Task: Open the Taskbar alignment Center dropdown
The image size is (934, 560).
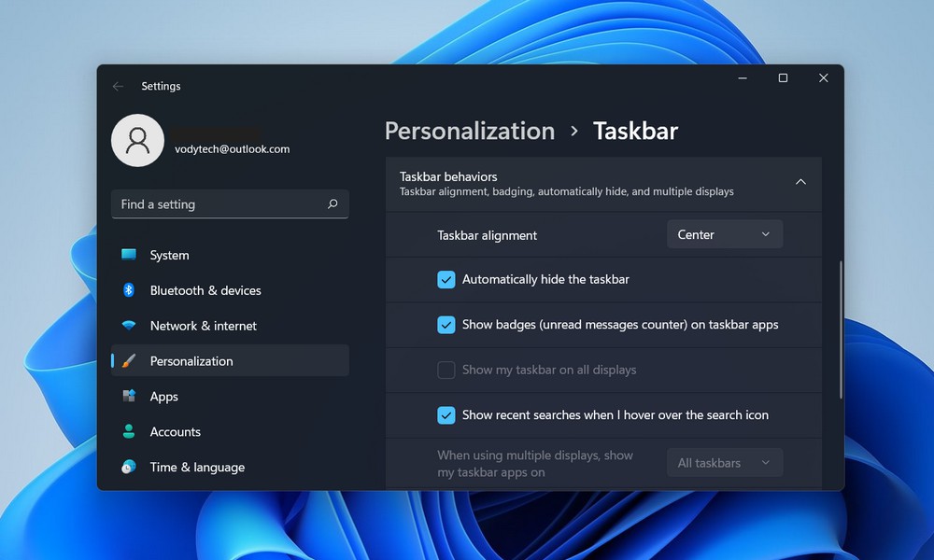Action: [x=725, y=234]
